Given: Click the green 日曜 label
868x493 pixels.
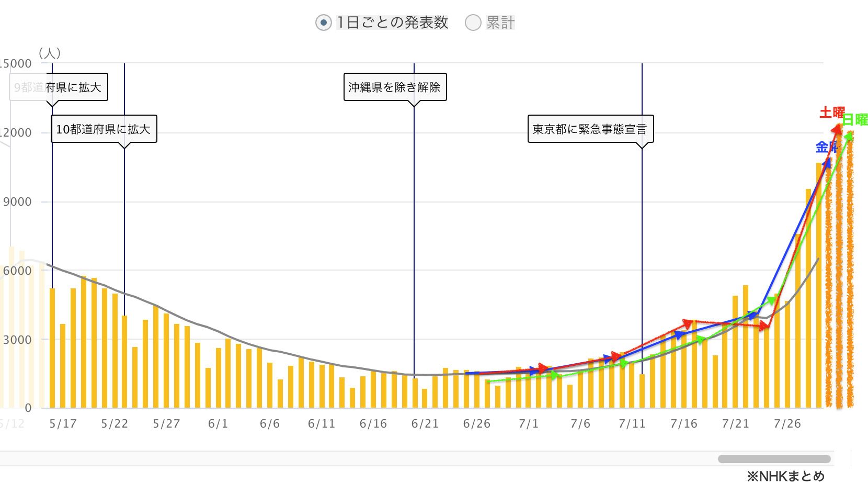Looking at the screenshot, I should point(855,119).
